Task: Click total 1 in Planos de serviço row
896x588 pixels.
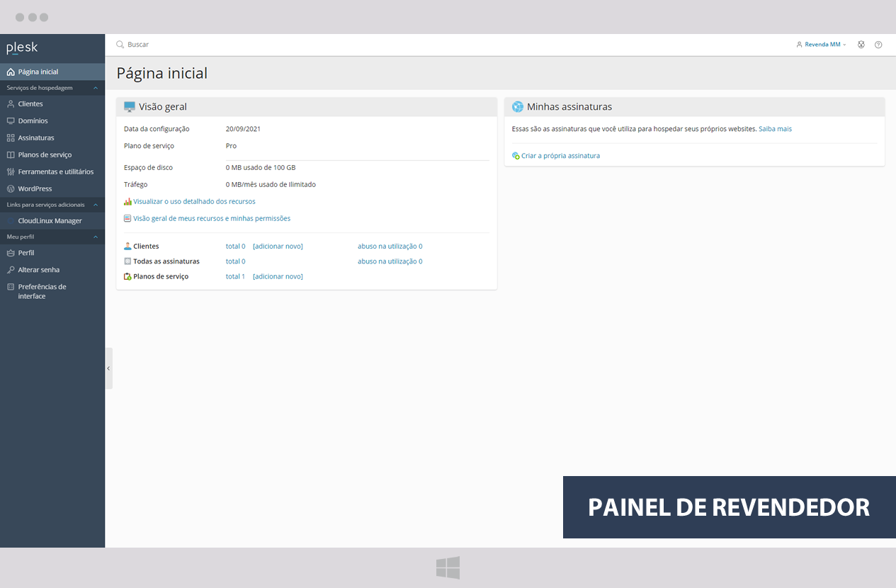Action: (x=236, y=276)
